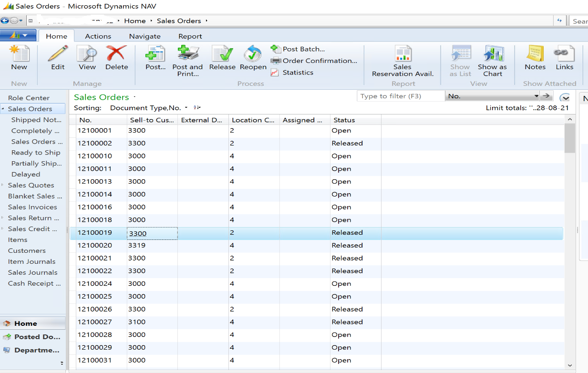Click the red Delete icon
588x373 pixels.
[116, 54]
